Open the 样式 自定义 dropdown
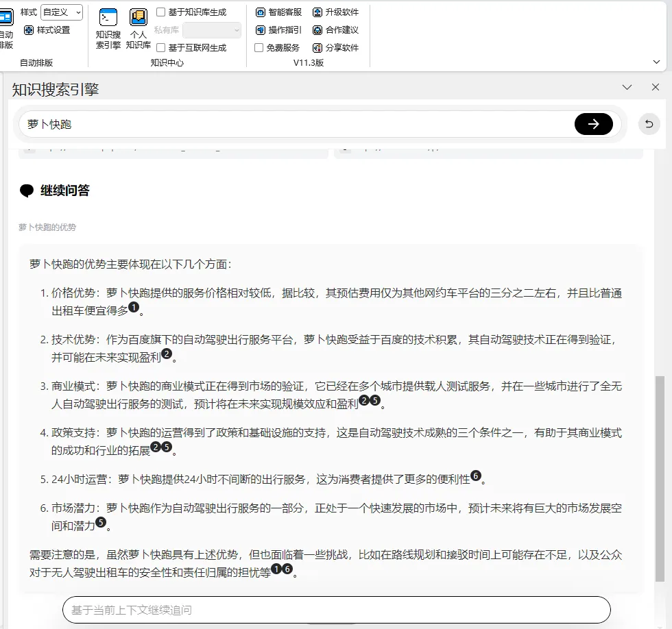672x629 pixels. pyautogui.click(x=62, y=12)
